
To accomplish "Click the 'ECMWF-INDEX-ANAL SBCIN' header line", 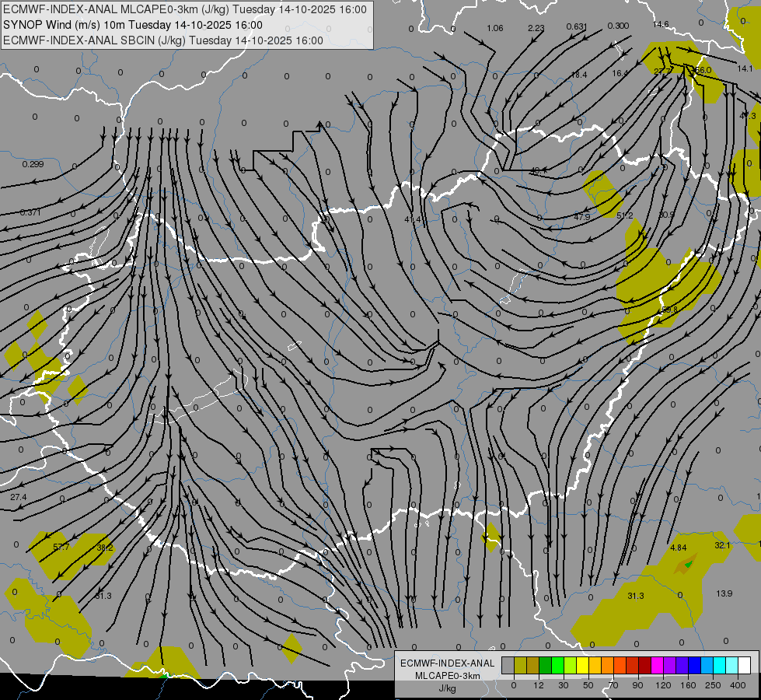I will [x=163, y=40].
